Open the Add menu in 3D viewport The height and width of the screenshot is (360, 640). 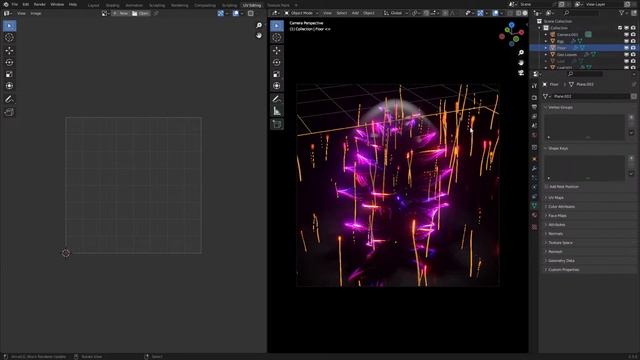pyautogui.click(x=355, y=13)
